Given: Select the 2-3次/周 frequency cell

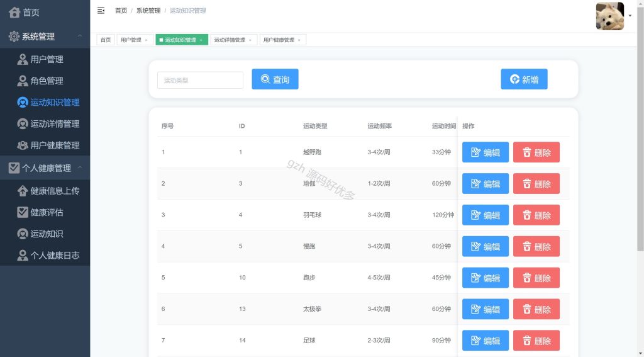Looking at the screenshot, I should (x=379, y=341).
